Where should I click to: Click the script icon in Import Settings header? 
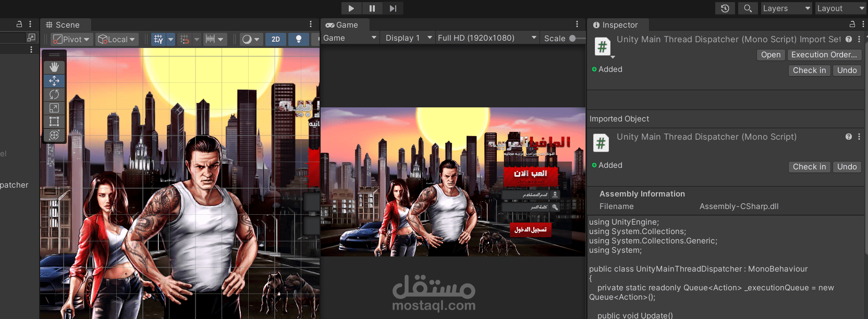(x=603, y=47)
